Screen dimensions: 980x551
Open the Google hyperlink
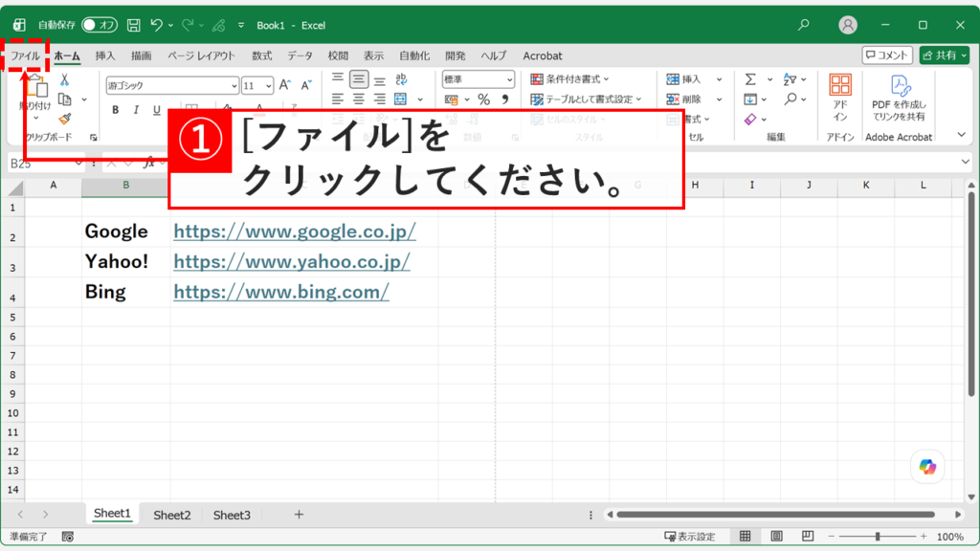295,231
